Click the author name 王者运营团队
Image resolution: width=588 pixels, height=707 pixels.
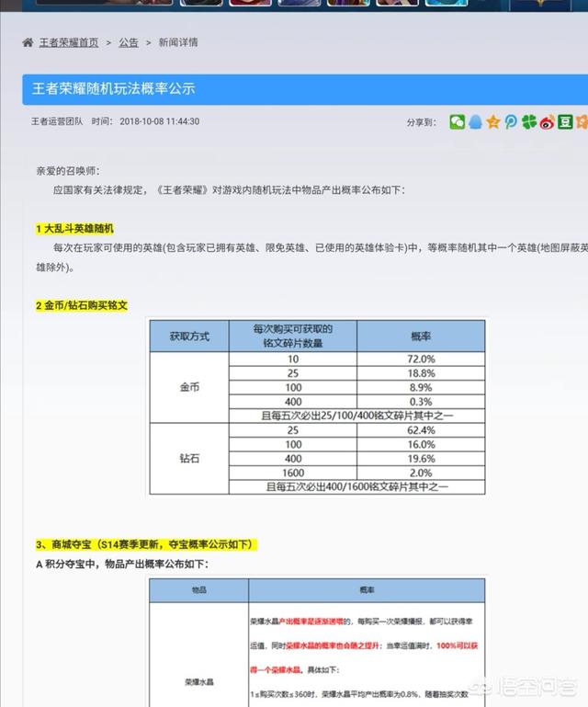(57, 121)
